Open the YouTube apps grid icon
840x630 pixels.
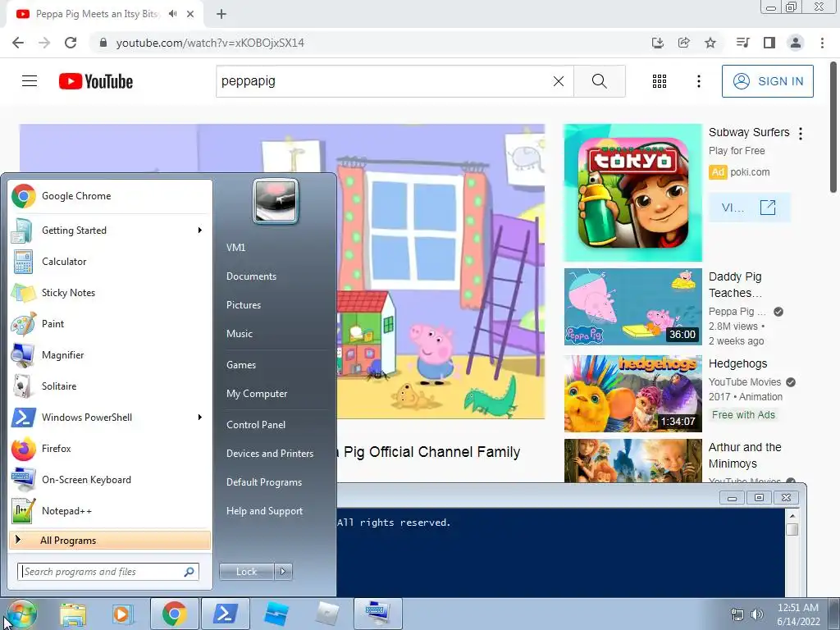click(x=660, y=81)
